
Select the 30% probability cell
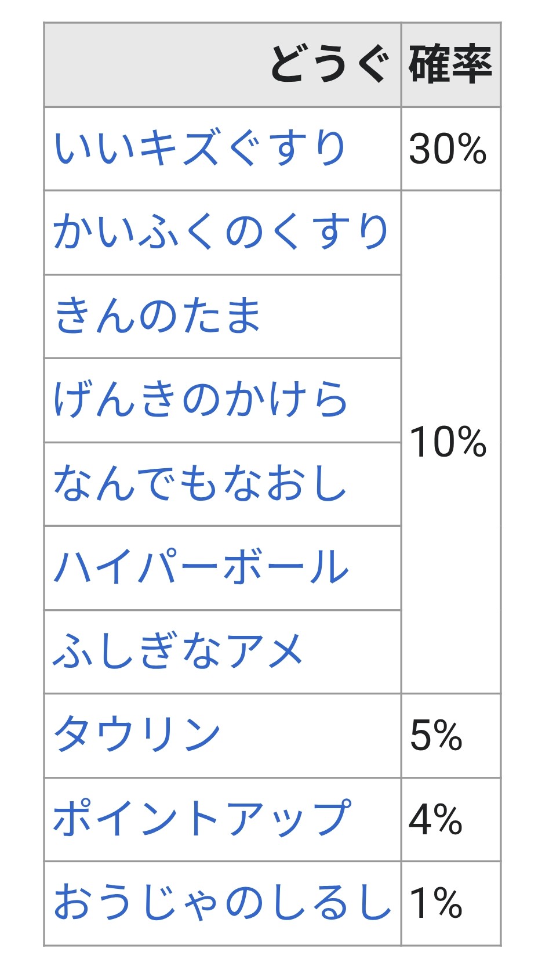click(x=448, y=149)
